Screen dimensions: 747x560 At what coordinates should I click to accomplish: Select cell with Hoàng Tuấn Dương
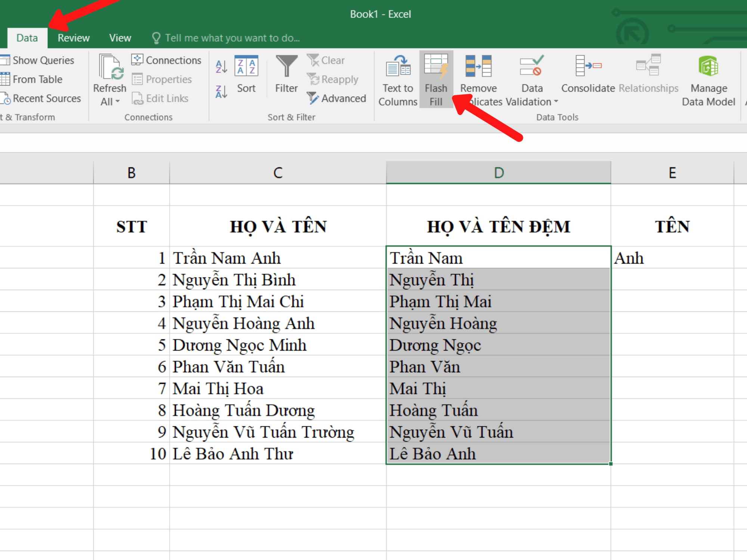[x=278, y=410]
